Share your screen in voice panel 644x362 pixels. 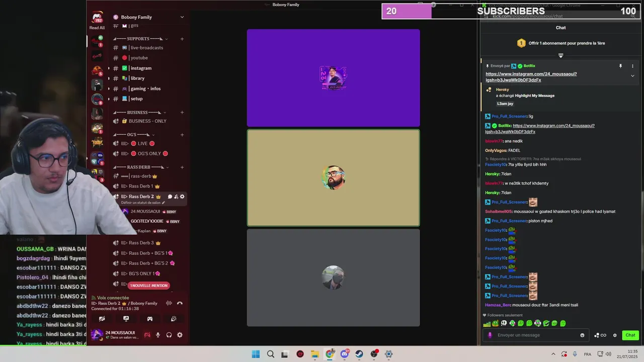[126, 319]
